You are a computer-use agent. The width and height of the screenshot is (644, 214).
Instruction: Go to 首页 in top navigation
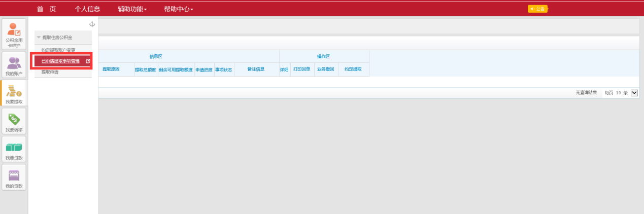tap(46, 9)
